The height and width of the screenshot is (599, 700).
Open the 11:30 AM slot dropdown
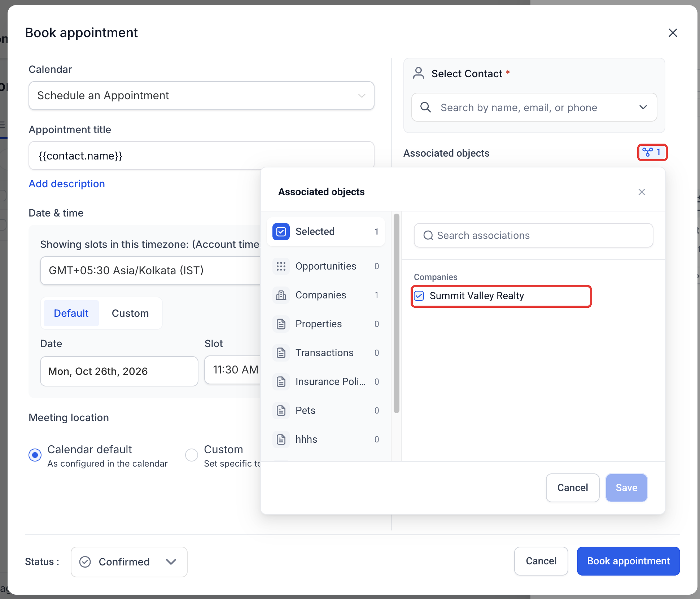pos(233,370)
